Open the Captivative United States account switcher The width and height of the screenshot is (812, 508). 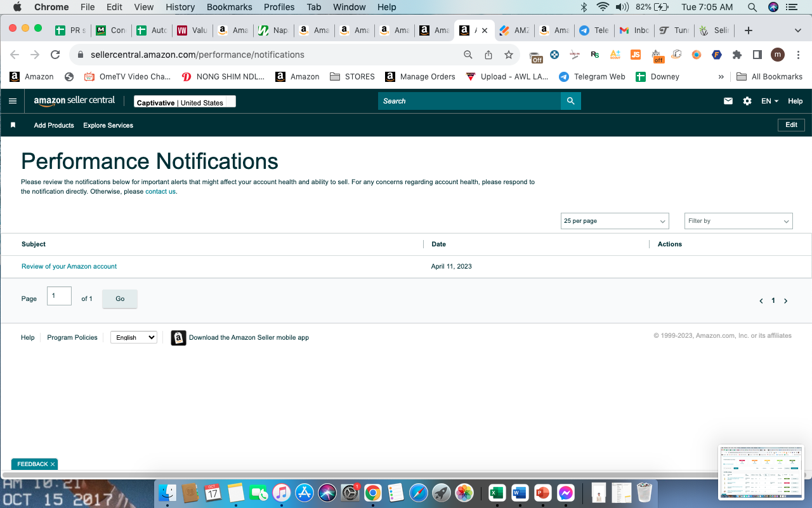click(185, 102)
